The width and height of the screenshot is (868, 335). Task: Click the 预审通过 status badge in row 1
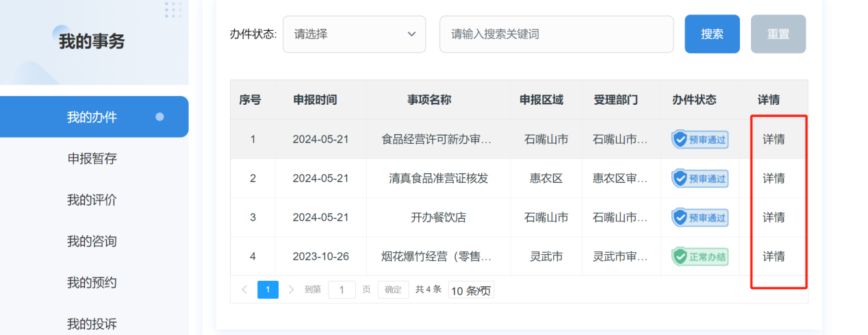point(700,140)
